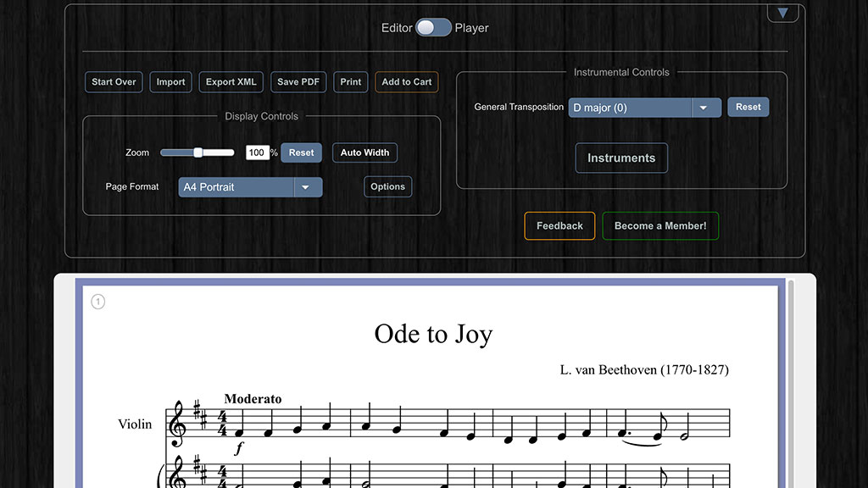This screenshot has width=868, height=488.
Task: Click the violin staff treble clef
Action: coord(178,424)
